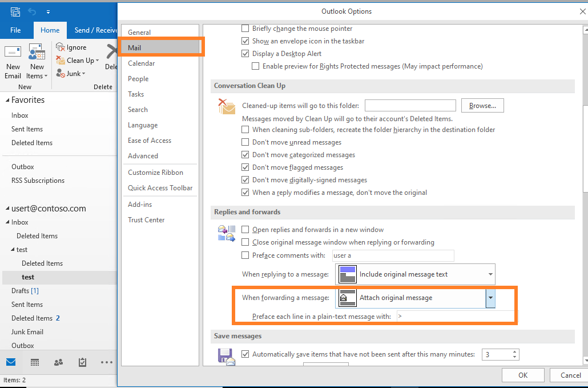588x388 pixels.
Task: Check Don't move unread messages
Action: tap(245, 142)
